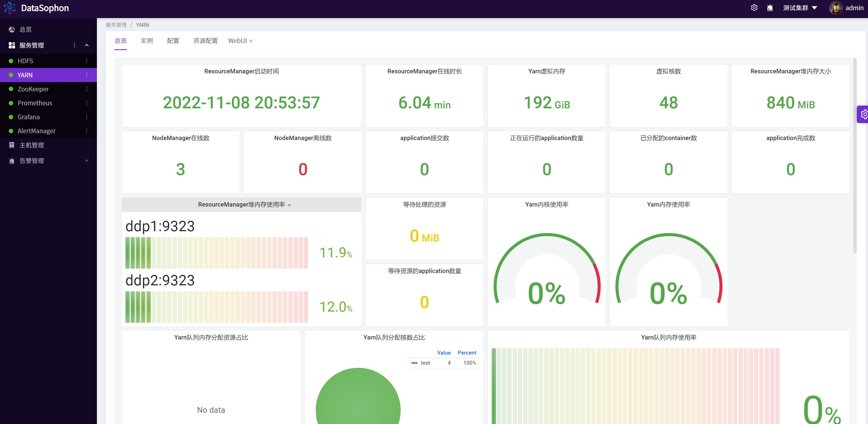Click the dashboard vertical scrollbar
Viewport: 868px width, 424px height.
(855, 156)
